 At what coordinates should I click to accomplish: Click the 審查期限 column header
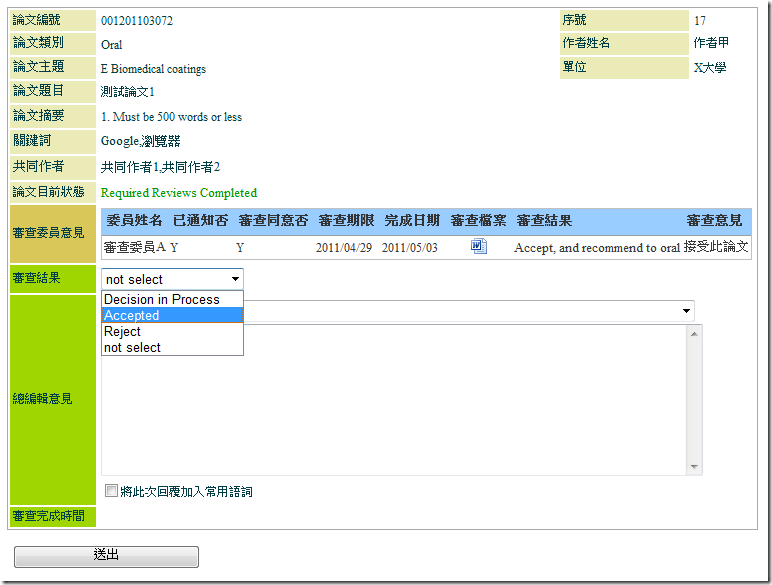(346, 220)
